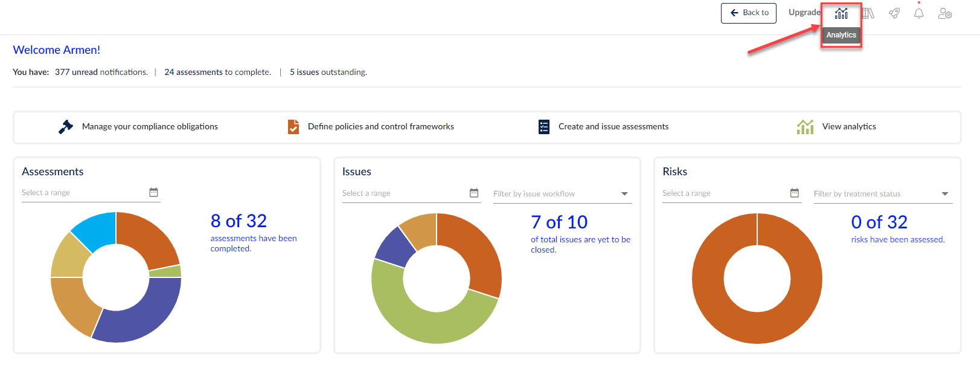Open the library books icon in header
The image size is (980, 365).
[868, 13]
